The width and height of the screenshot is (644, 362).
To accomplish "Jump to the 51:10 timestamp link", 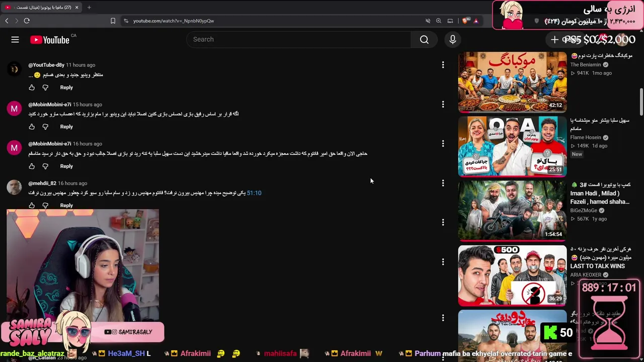I will (254, 193).
